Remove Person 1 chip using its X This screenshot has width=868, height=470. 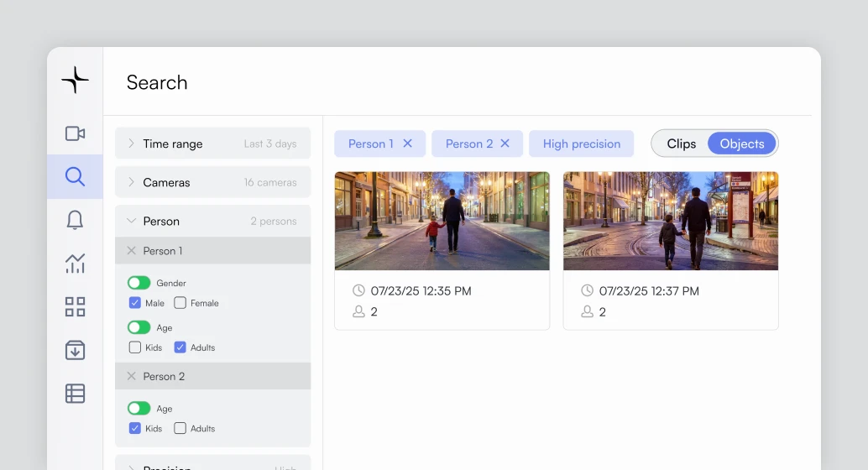pyautogui.click(x=407, y=144)
